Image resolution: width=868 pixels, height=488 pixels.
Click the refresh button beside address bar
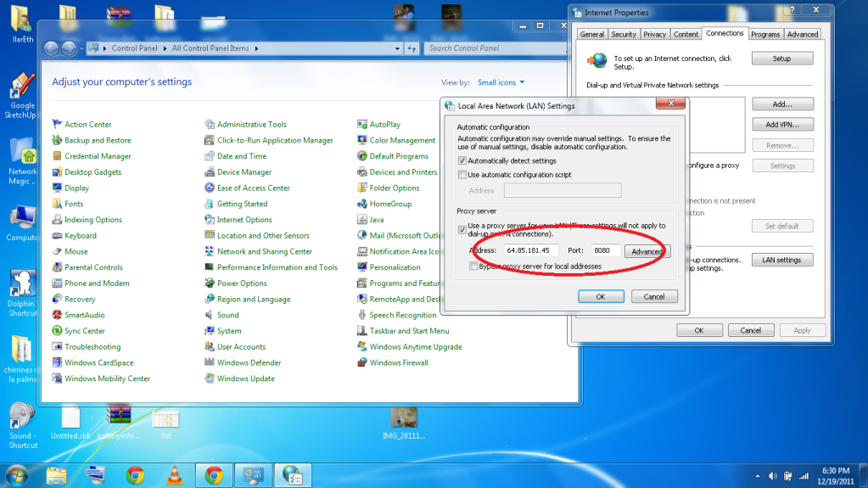(412, 48)
